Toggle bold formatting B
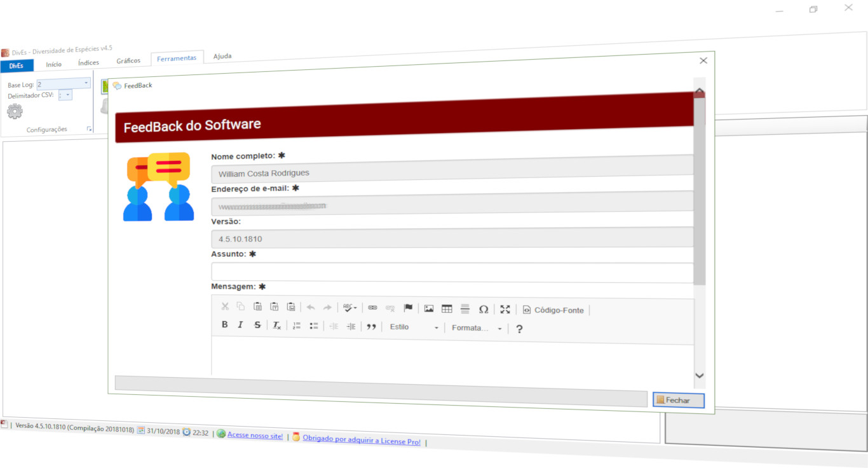The image size is (868, 468). tap(224, 324)
